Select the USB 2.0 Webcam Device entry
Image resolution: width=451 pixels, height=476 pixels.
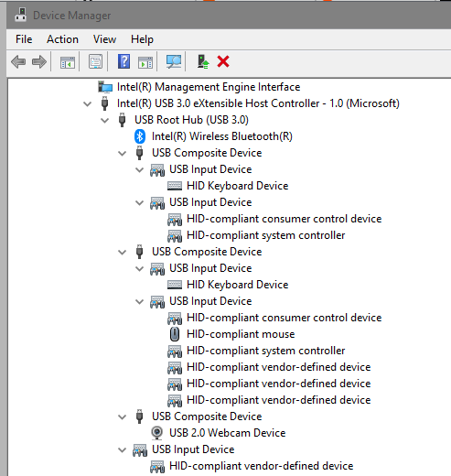point(228,433)
